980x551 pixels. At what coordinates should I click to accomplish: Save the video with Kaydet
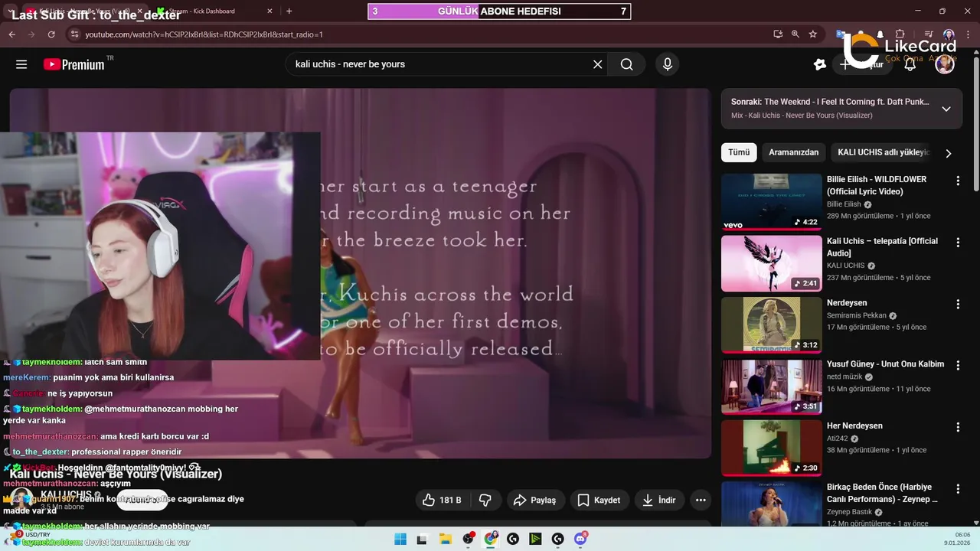click(599, 500)
